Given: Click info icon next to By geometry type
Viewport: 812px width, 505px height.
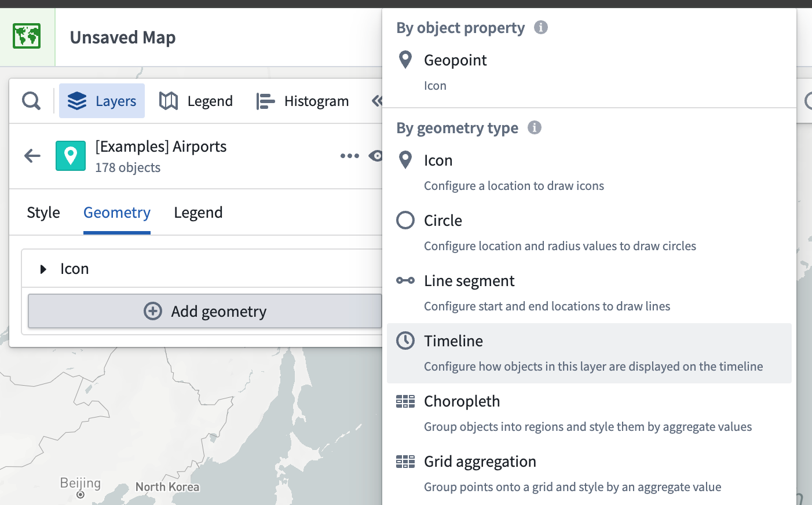Looking at the screenshot, I should 534,127.
